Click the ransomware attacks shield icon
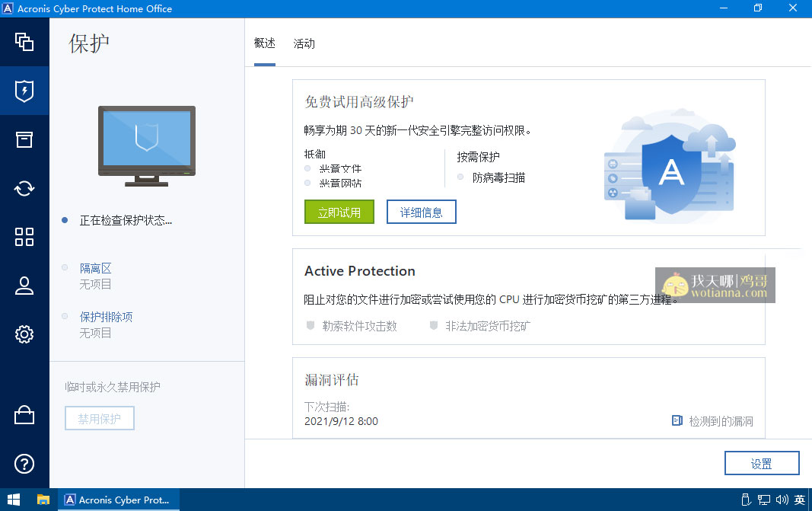This screenshot has height=511, width=812. click(x=310, y=325)
